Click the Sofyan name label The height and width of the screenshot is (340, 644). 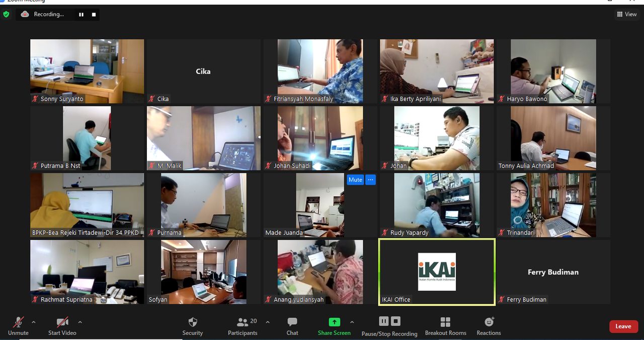[x=158, y=300]
